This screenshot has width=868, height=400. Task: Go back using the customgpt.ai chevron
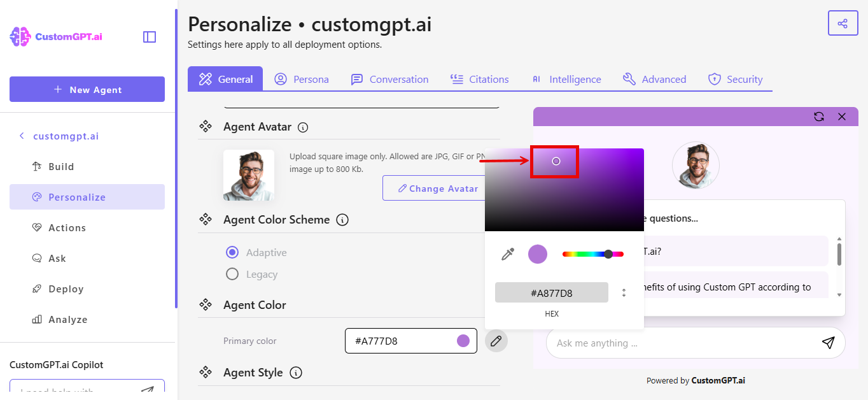[x=22, y=136]
